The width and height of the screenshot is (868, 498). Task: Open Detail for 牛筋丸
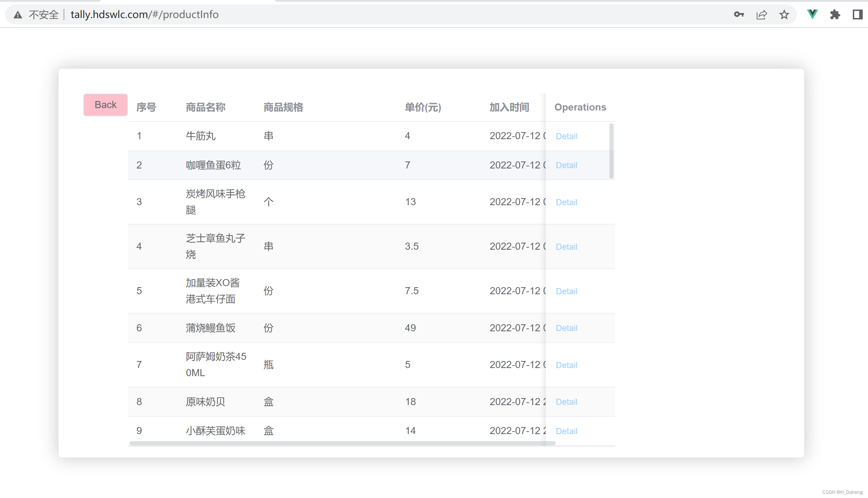[566, 136]
